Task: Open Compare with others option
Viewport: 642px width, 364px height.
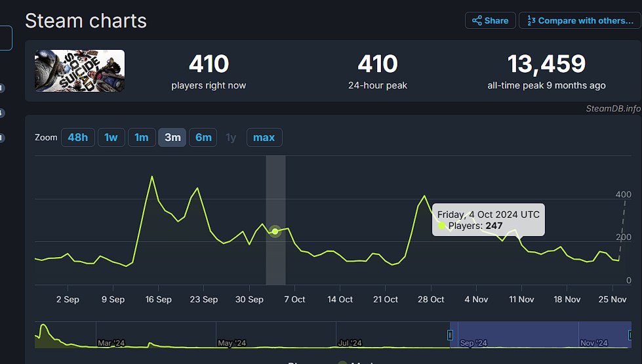Action: click(x=580, y=20)
